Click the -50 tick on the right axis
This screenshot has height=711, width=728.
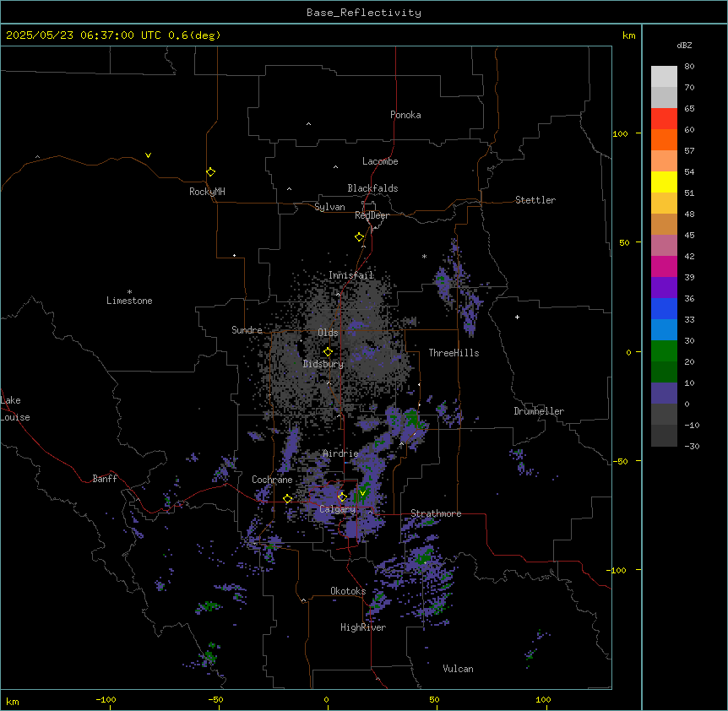click(620, 461)
